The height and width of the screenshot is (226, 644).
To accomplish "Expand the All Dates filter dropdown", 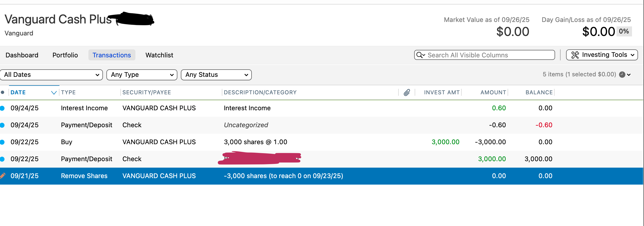I will click(x=51, y=75).
